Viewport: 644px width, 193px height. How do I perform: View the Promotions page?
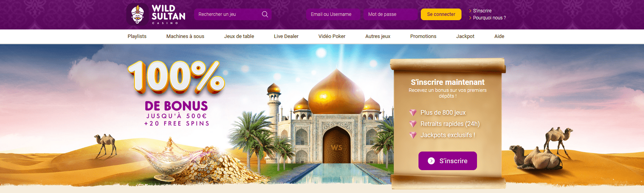(x=423, y=36)
